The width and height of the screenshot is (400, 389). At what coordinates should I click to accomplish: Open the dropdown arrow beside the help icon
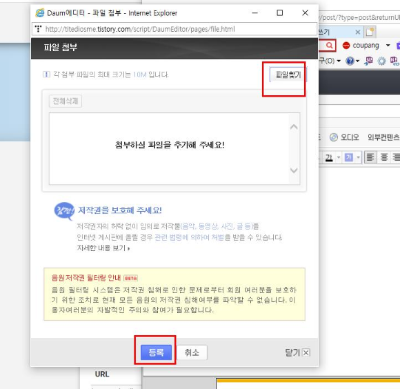(x=357, y=61)
